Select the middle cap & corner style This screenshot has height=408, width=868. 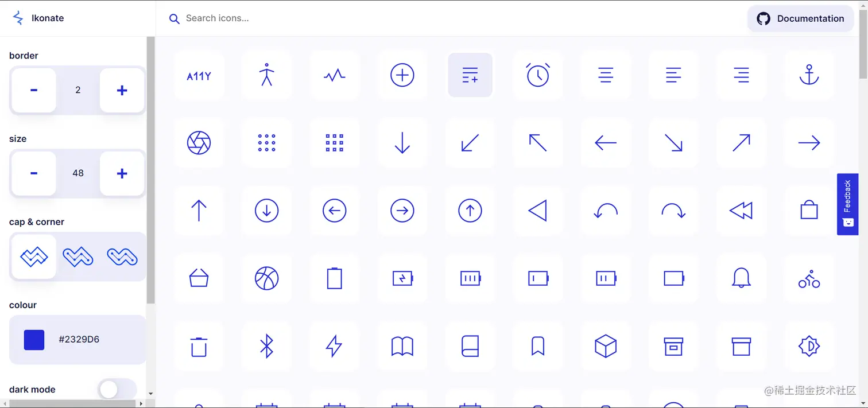(x=78, y=257)
